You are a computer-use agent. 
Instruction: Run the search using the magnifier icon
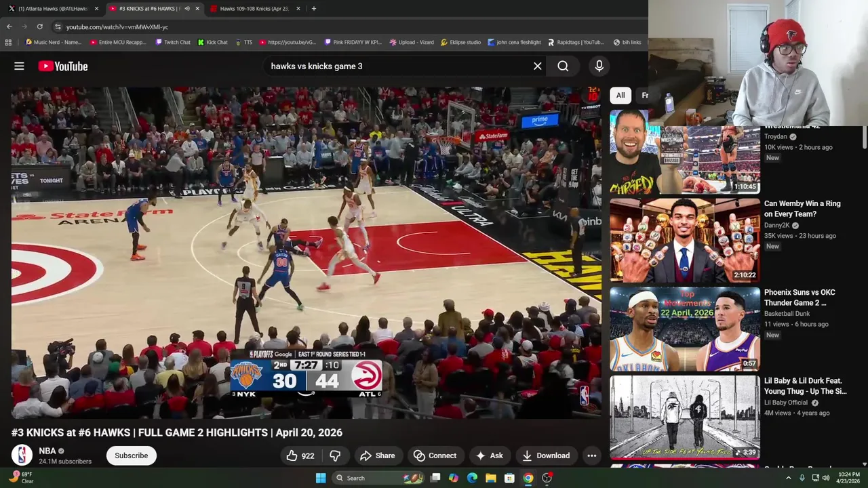(563, 66)
